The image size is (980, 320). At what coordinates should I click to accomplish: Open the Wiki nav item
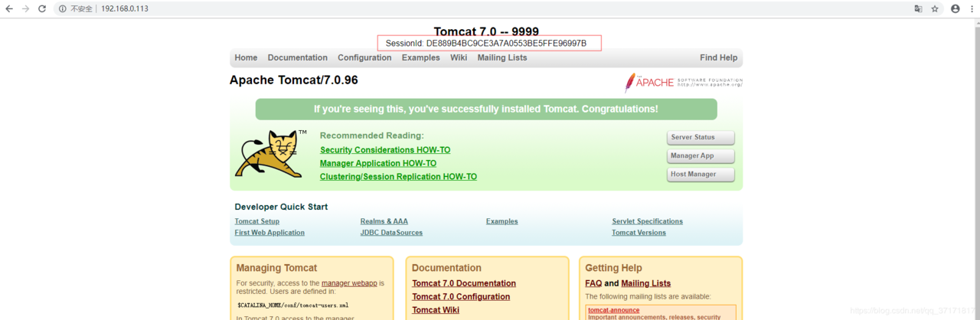click(x=459, y=57)
